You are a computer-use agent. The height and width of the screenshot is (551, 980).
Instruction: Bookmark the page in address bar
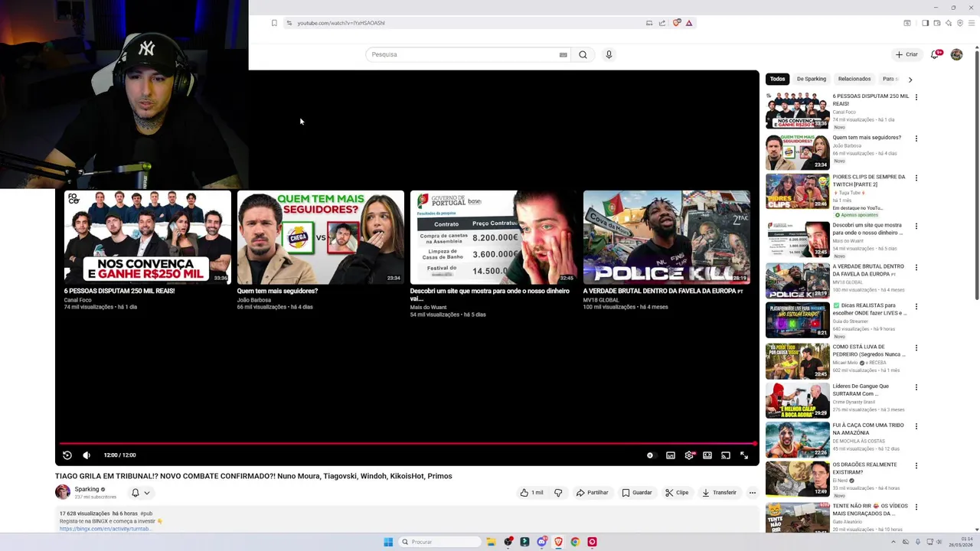click(x=274, y=23)
